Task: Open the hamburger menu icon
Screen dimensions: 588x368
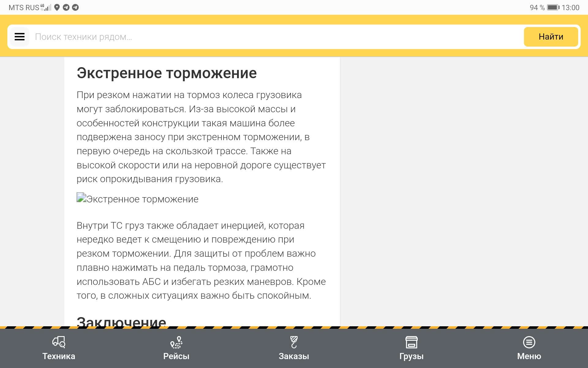Action: tap(20, 37)
